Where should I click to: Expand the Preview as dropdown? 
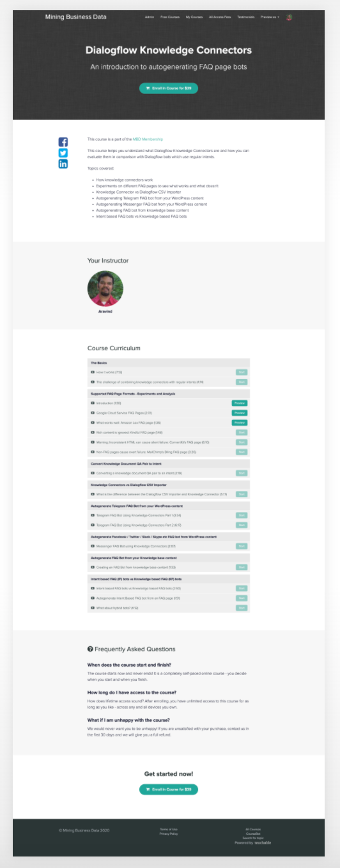coord(270,17)
